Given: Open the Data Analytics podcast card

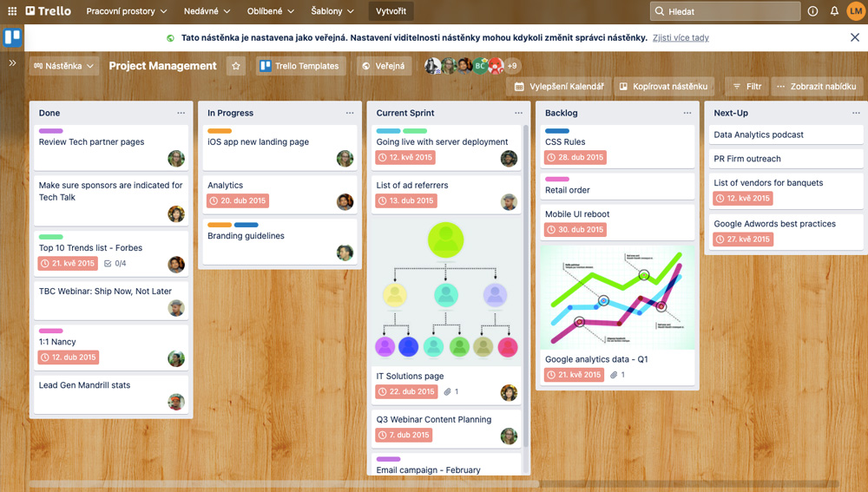Looking at the screenshot, I should 786,134.
